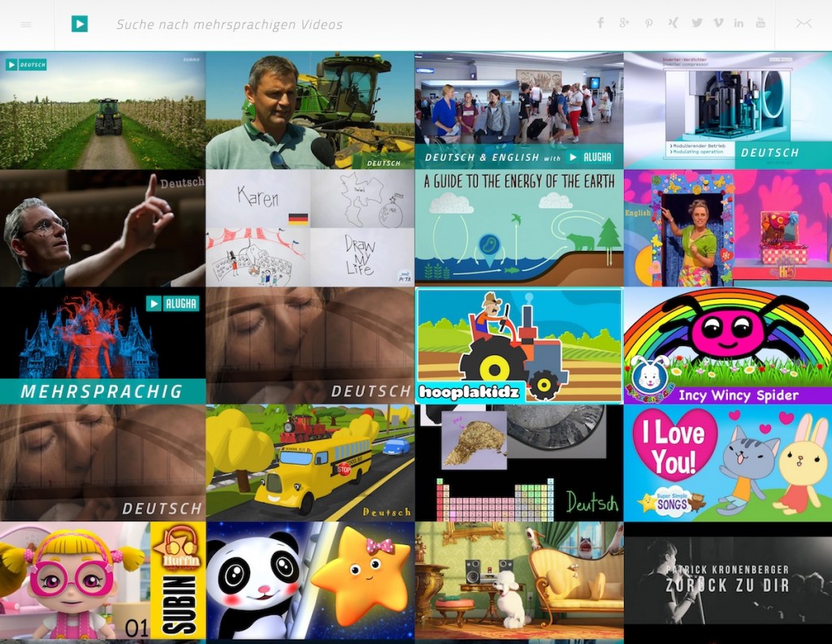
Task: Click the envelope icon in the header
Action: (x=804, y=24)
